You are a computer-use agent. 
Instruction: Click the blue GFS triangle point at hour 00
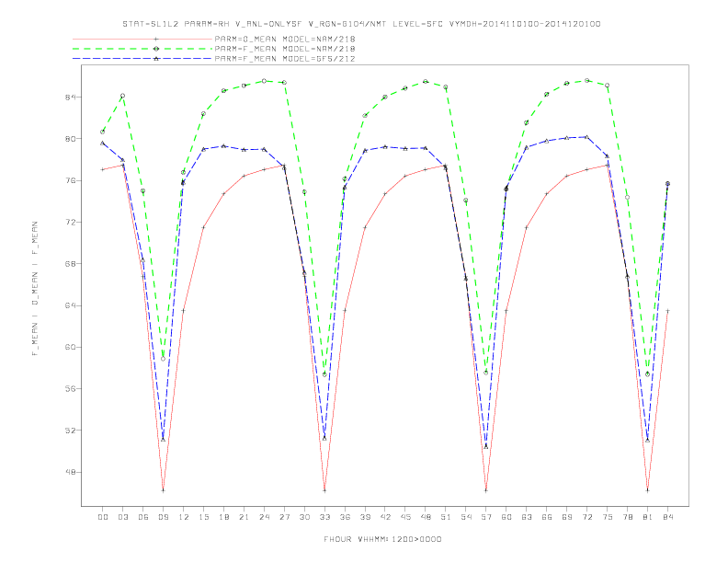(x=103, y=144)
